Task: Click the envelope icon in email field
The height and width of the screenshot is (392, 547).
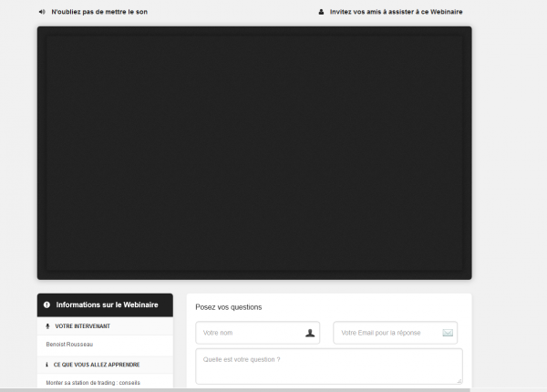Action: pos(448,333)
